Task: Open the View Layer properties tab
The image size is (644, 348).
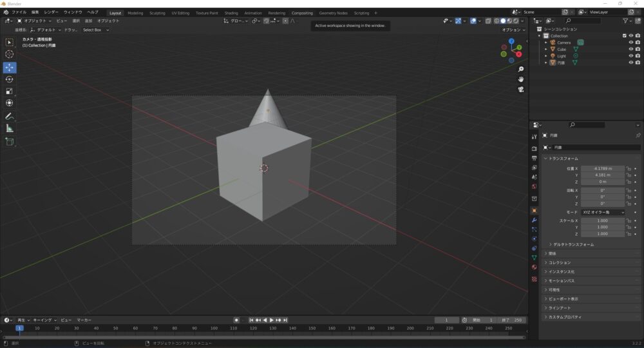Action: click(535, 168)
